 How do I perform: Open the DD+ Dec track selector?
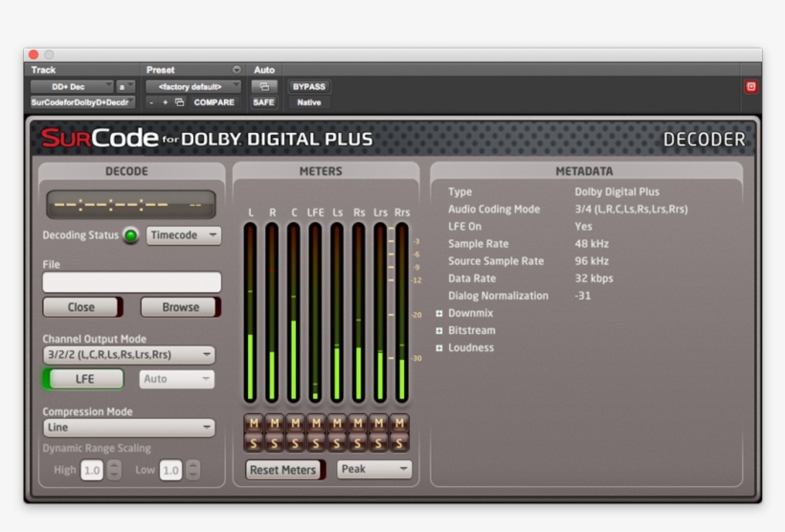[x=72, y=86]
